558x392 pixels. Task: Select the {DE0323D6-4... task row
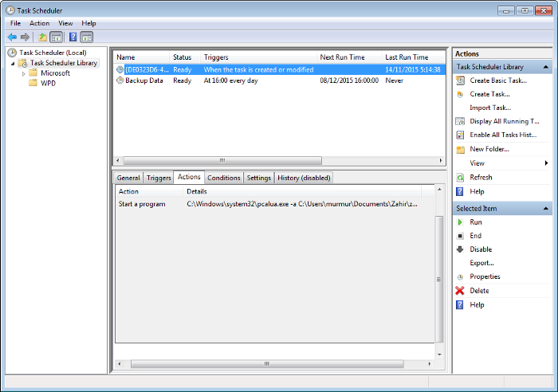(279, 70)
